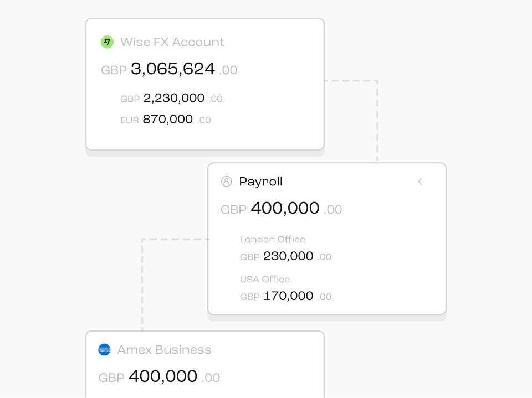Click the GBP label in Wise total
Viewport: 532px width, 398px height.
coord(114,70)
